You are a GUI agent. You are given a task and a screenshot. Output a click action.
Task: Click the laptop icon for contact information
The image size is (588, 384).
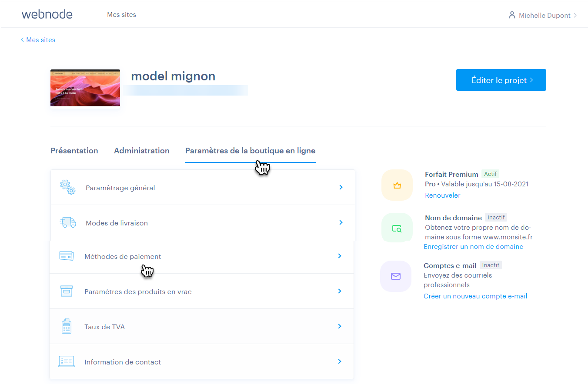[x=66, y=361]
